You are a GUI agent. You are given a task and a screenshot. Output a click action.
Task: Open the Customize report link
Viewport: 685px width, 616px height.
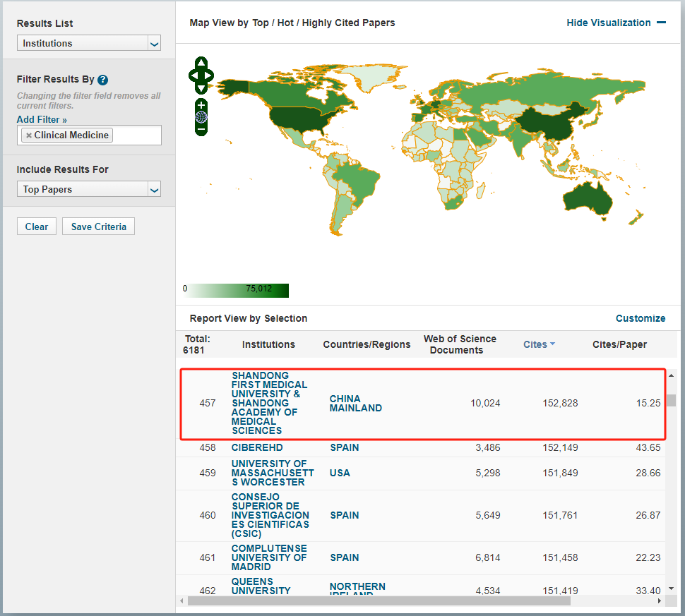click(x=641, y=318)
